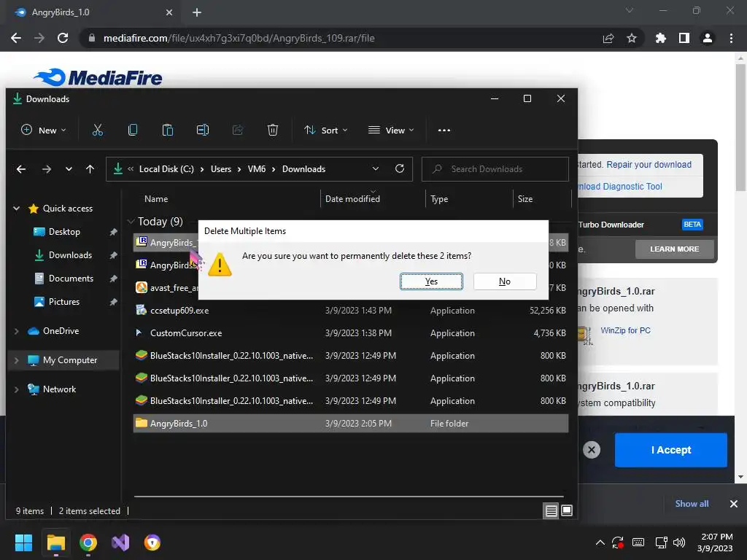Cancel deletion with the No button

[505, 281]
